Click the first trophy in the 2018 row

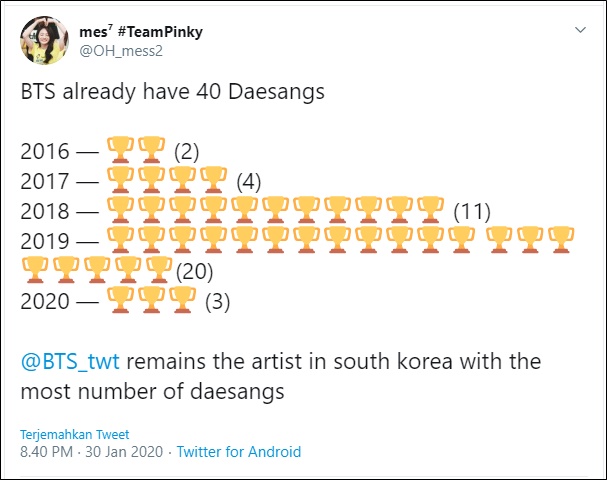pos(120,209)
